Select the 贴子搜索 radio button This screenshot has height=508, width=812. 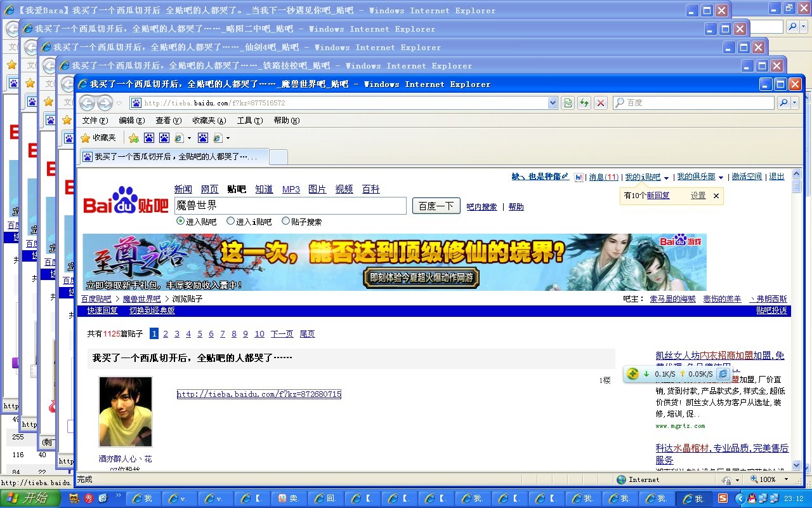[x=285, y=222]
